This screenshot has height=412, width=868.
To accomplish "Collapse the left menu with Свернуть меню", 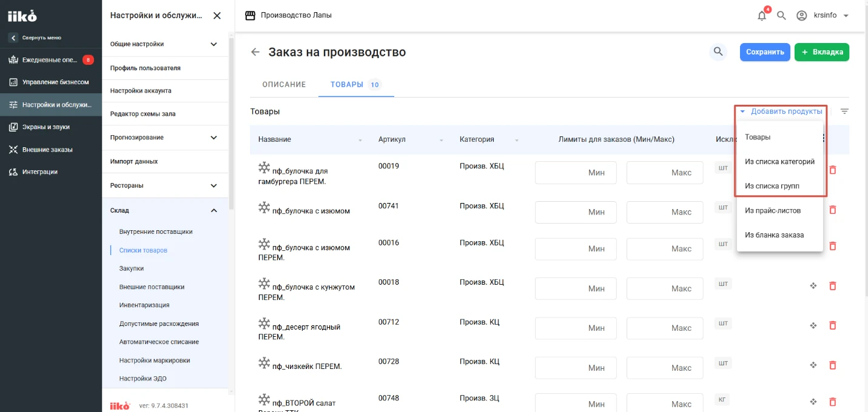I will pos(36,38).
